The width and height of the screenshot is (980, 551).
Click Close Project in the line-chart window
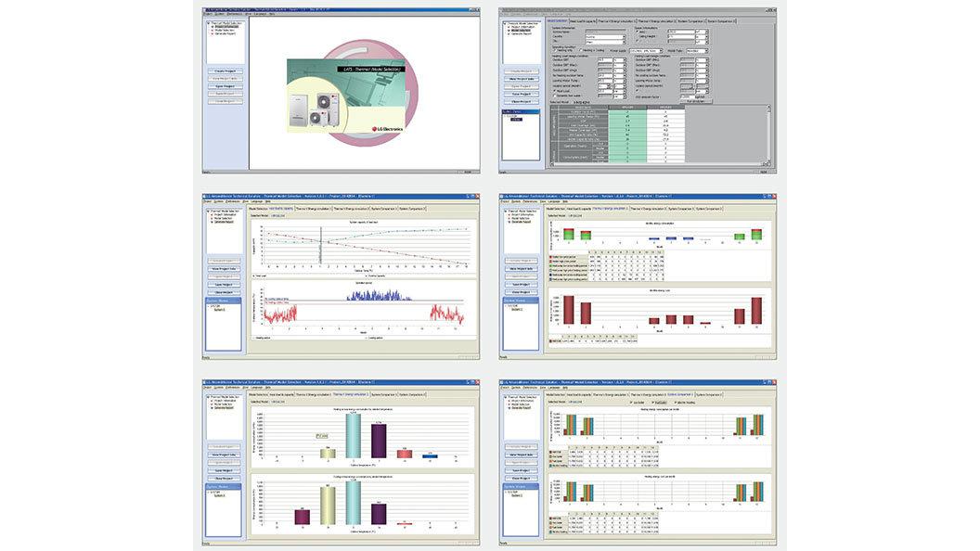(x=224, y=292)
